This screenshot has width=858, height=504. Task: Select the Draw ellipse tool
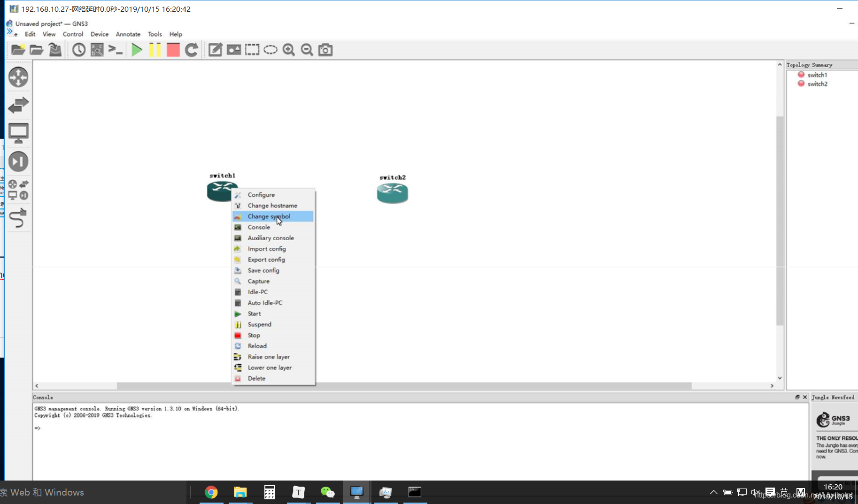click(x=271, y=50)
